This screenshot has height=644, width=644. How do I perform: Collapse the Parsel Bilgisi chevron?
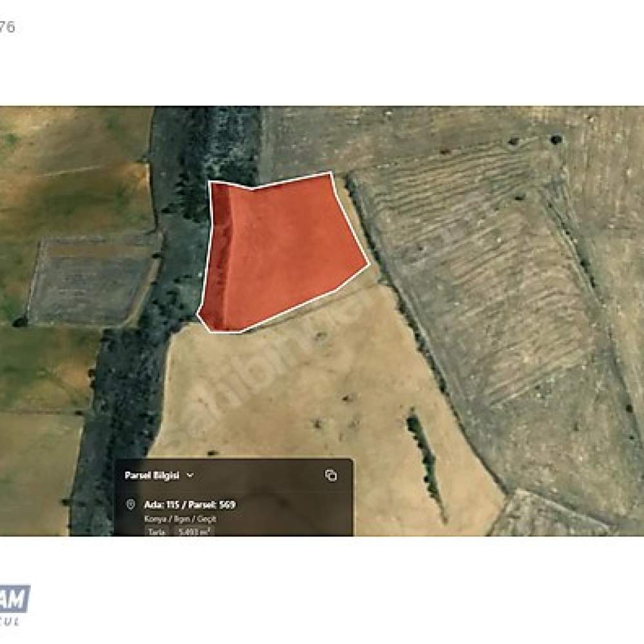[190, 475]
